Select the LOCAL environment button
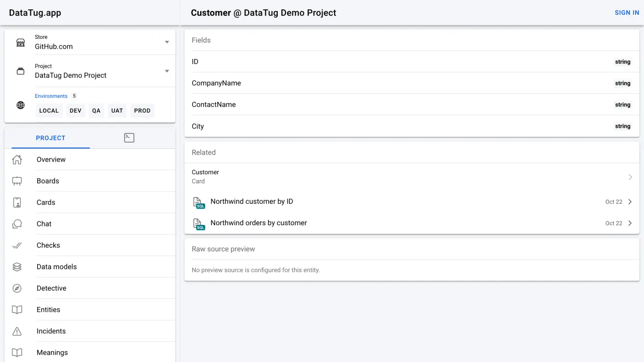The height and width of the screenshot is (362, 644). (x=49, y=110)
